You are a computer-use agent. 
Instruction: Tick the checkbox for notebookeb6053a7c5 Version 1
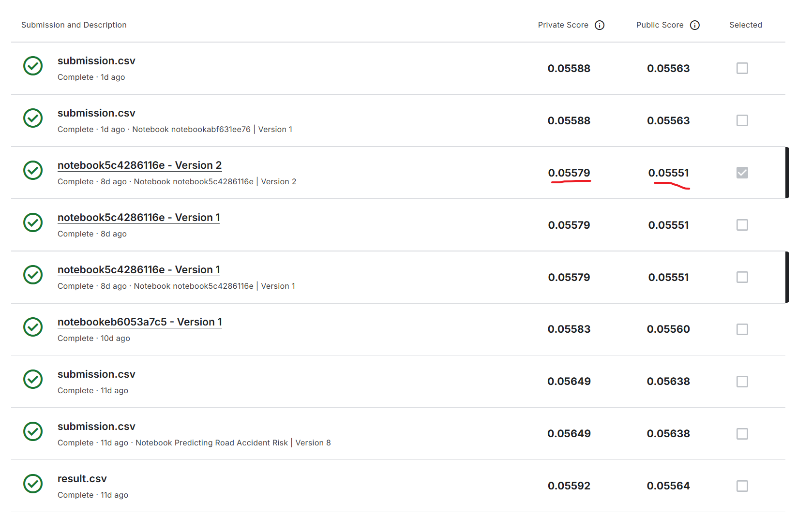[x=742, y=329]
